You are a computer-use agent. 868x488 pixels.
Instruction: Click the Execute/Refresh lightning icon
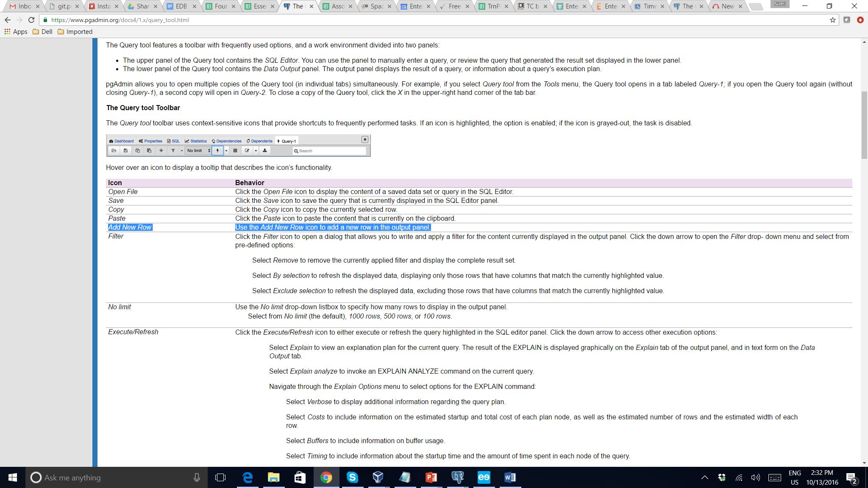(x=217, y=150)
